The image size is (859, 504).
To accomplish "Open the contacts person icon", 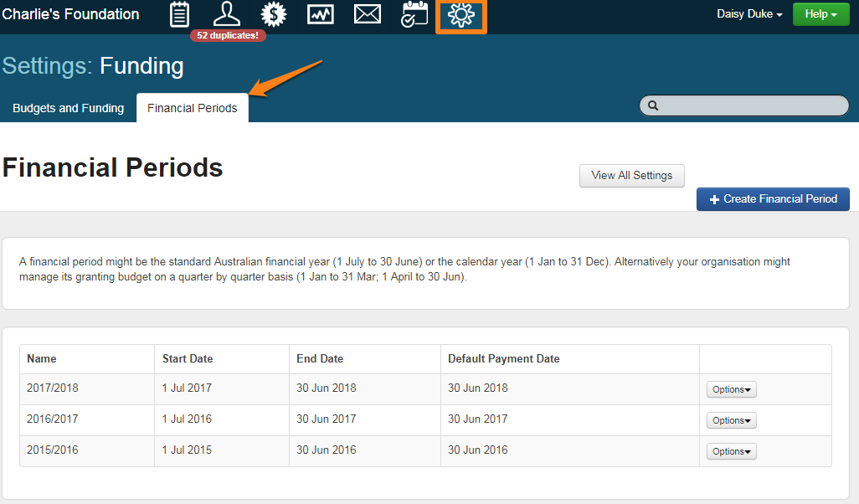I will [226, 14].
